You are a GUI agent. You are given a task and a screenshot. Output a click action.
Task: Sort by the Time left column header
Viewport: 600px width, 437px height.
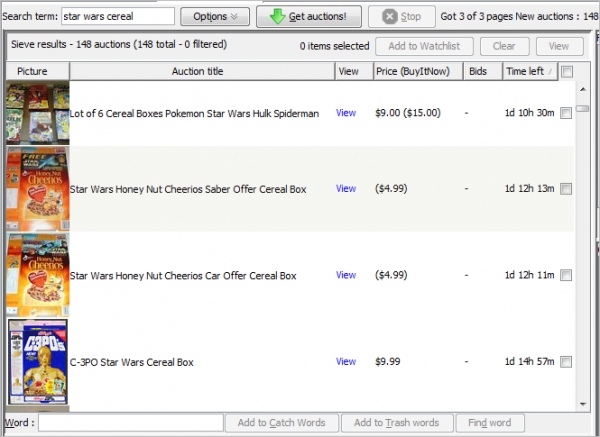pos(528,71)
